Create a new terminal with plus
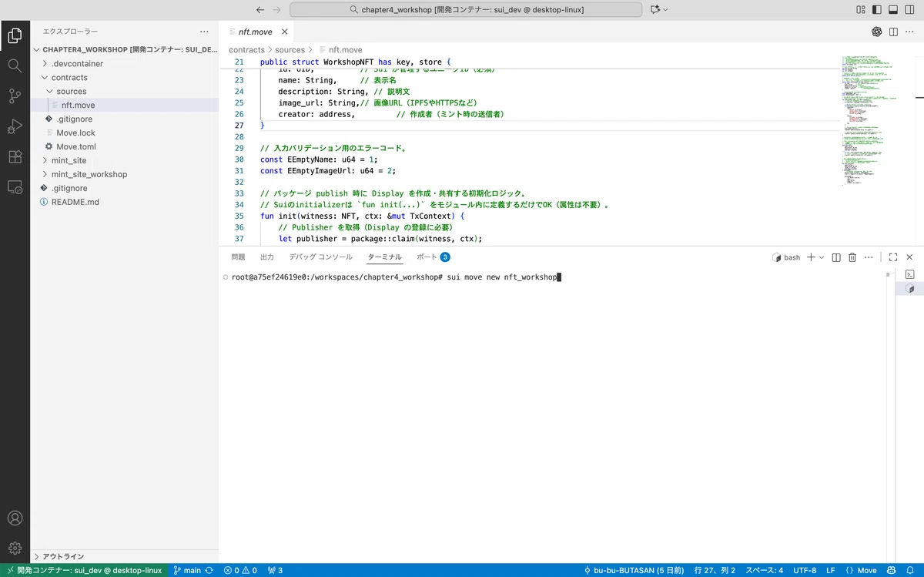 pyautogui.click(x=811, y=257)
